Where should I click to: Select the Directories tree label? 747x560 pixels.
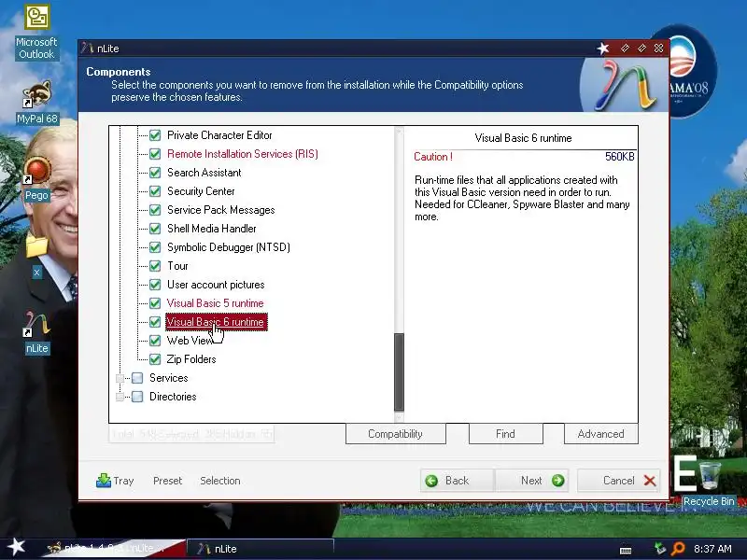tap(173, 397)
